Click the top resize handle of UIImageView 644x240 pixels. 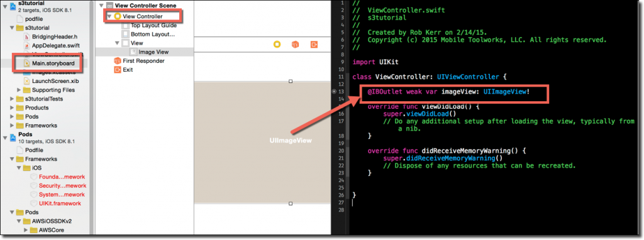point(291,81)
